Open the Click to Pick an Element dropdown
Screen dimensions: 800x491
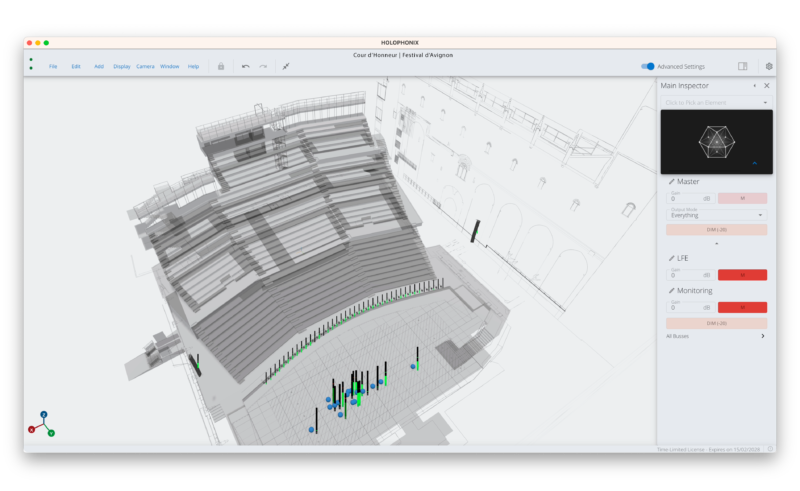(716, 102)
